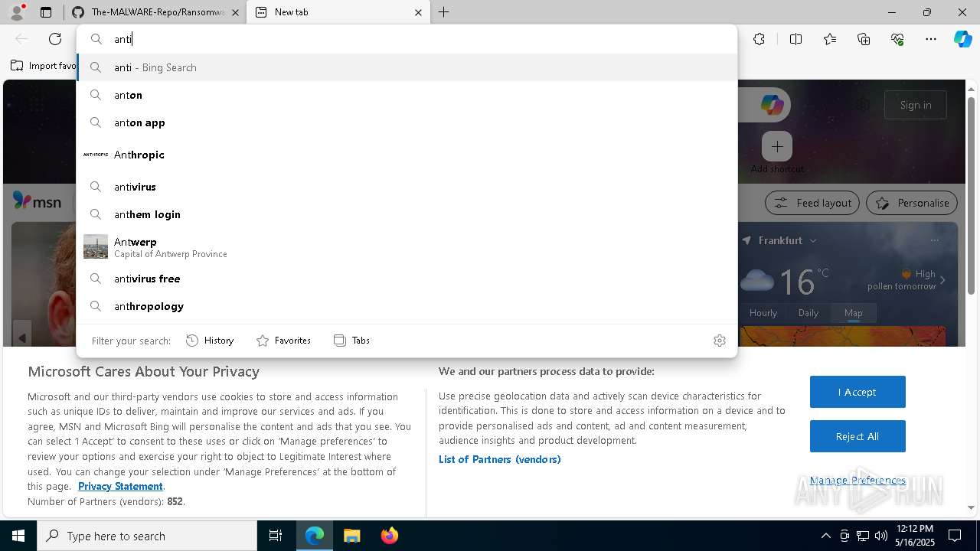Open File Explorer from taskbar
The height and width of the screenshot is (551, 980).
pos(351,536)
